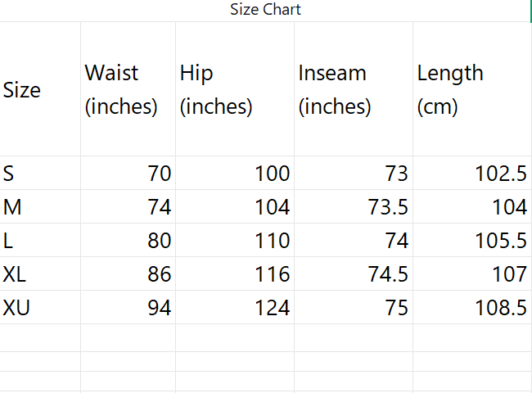Select the inseam value 74.5 cell
The height and width of the screenshot is (393, 532).
354,274
